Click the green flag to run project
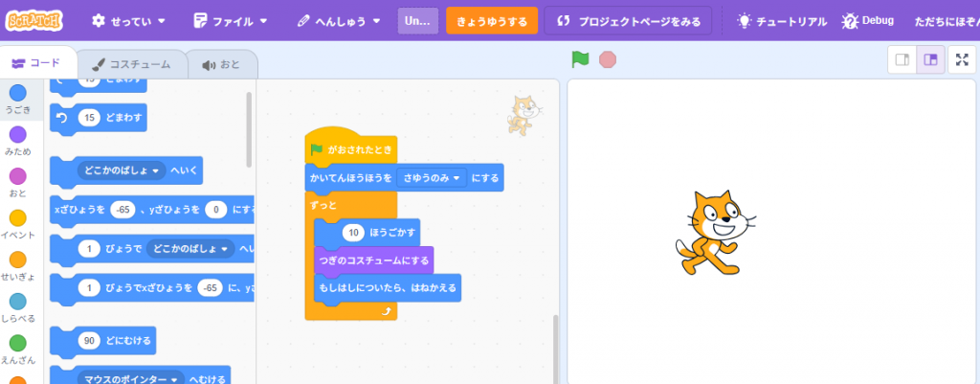This screenshot has width=980, height=384. point(580,59)
